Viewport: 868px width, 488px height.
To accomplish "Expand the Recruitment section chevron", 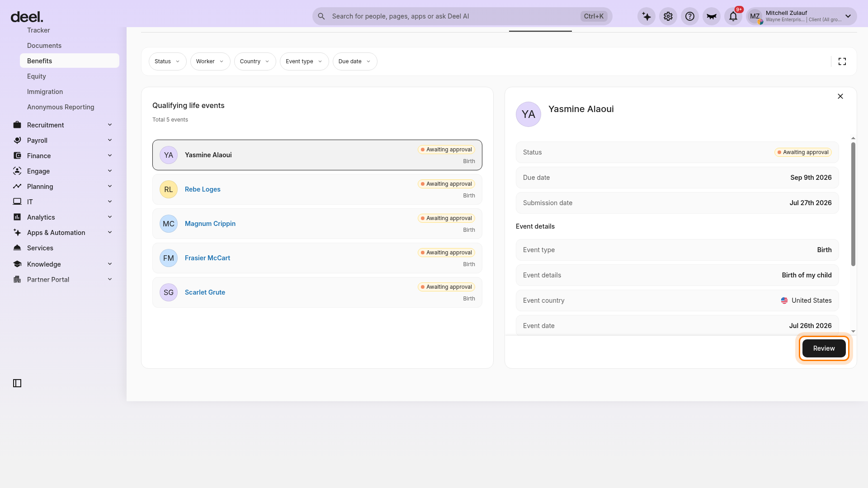I will [110, 125].
